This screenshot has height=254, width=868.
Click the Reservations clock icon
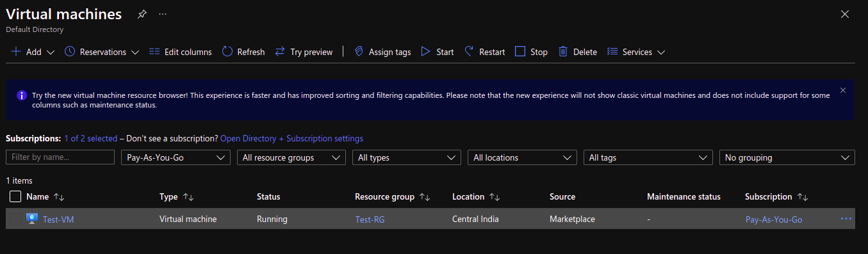click(x=70, y=52)
